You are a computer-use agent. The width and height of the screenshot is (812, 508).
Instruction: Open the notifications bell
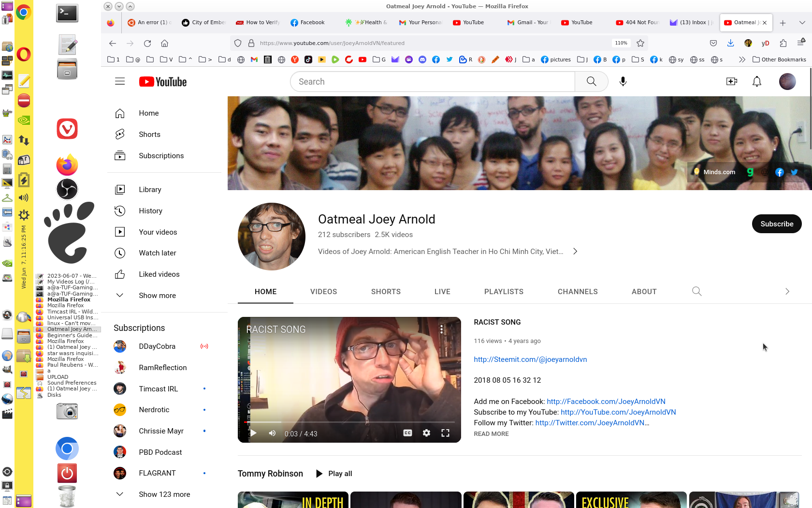tap(757, 81)
